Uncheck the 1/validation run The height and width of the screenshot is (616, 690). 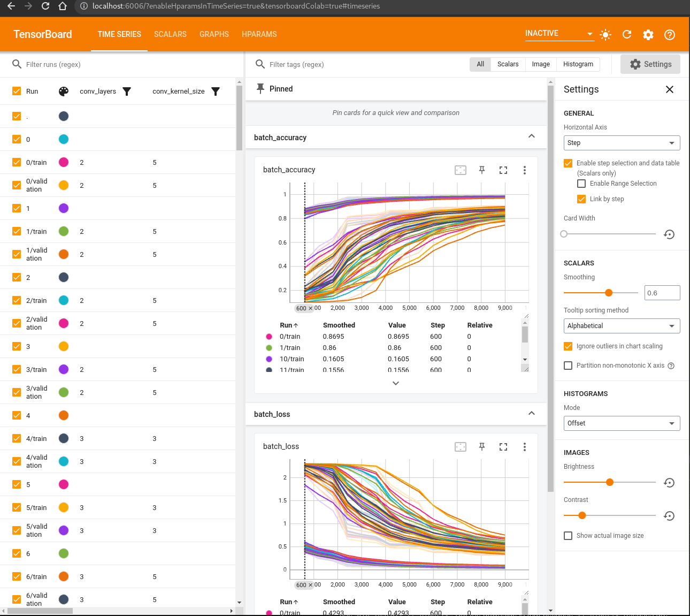[x=17, y=254]
